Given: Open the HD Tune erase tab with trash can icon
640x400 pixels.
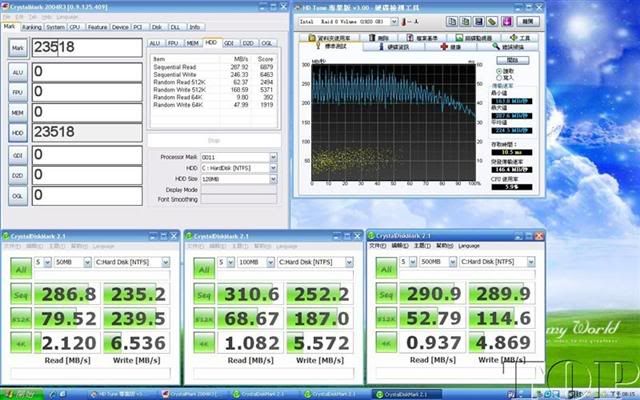Looking at the screenshot, I should tap(380, 38).
